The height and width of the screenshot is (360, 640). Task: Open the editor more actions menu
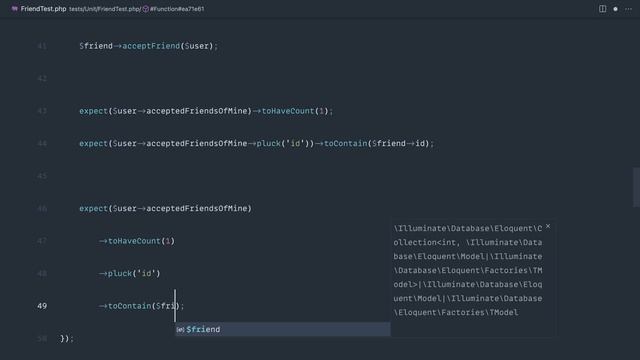[x=628, y=9]
